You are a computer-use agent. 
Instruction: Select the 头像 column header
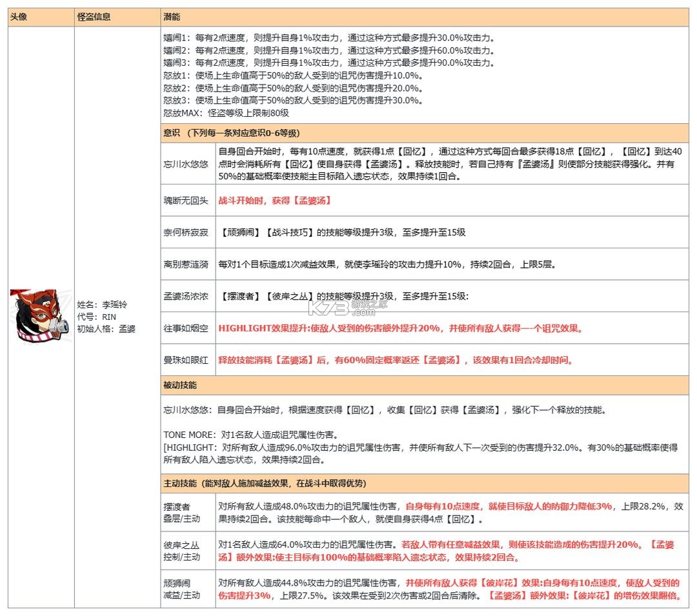click(x=19, y=17)
